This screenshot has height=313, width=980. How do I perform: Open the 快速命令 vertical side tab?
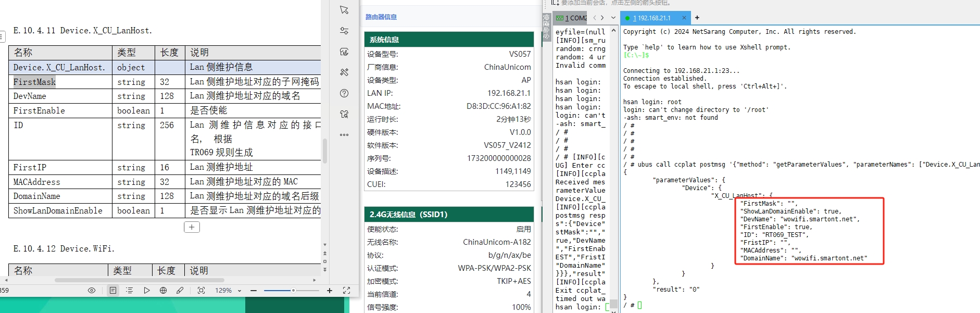pos(546,27)
